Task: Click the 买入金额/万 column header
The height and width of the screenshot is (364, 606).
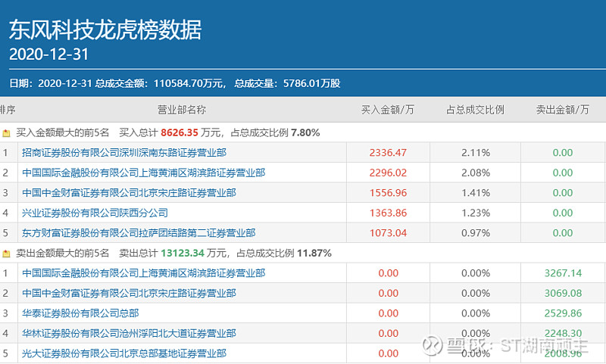Action: (388, 110)
